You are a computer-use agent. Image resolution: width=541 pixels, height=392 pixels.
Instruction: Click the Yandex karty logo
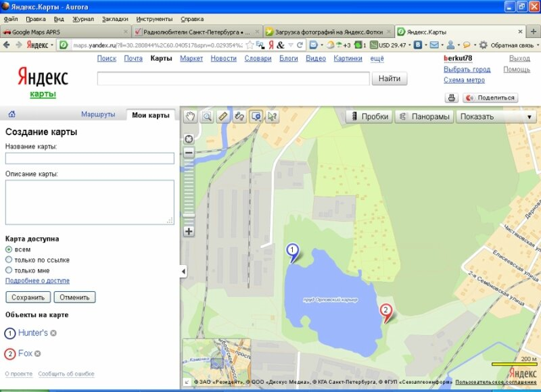(43, 82)
